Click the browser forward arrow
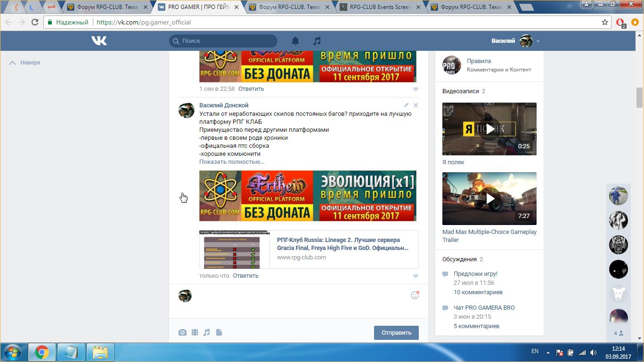644x362 pixels. pyautogui.click(x=22, y=22)
